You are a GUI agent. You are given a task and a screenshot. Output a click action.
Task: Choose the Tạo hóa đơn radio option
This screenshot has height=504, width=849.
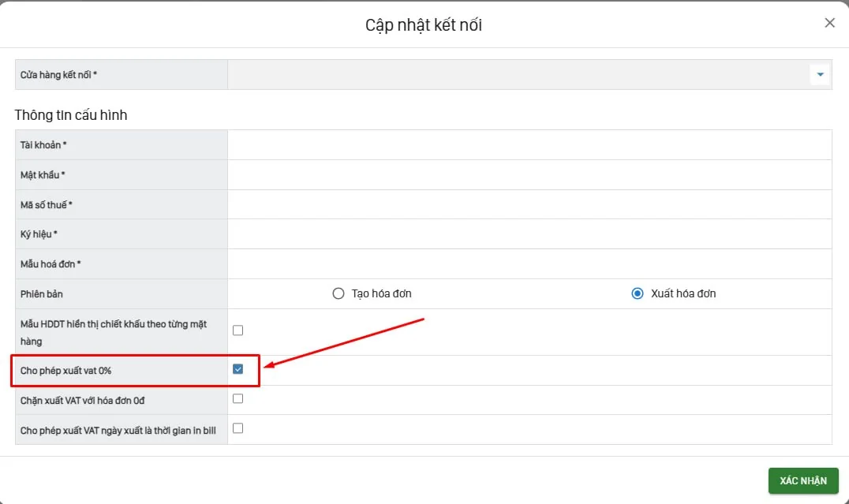(338, 293)
